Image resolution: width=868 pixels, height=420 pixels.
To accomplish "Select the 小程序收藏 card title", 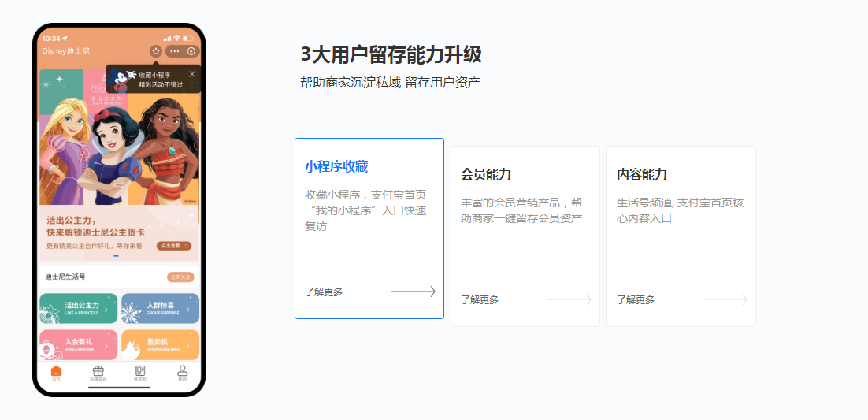I will [x=336, y=167].
